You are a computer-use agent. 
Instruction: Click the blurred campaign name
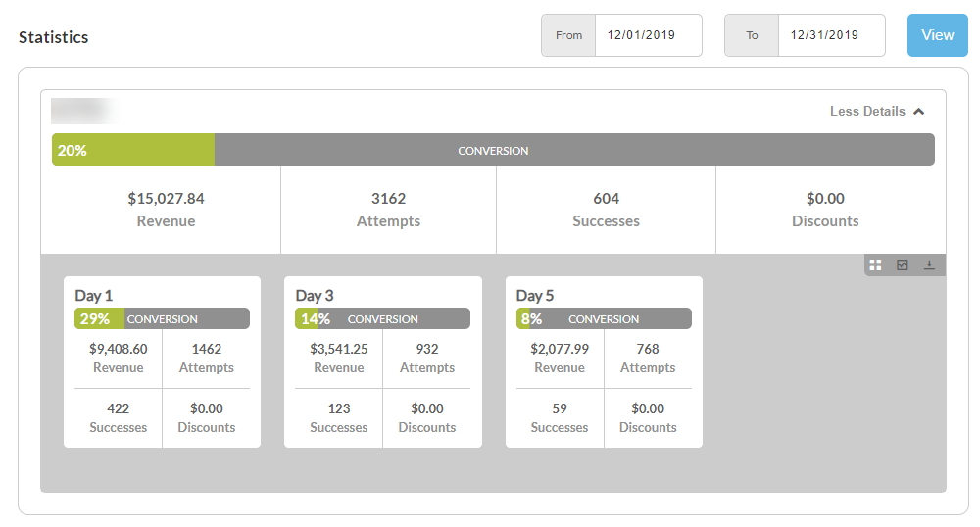point(82,111)
